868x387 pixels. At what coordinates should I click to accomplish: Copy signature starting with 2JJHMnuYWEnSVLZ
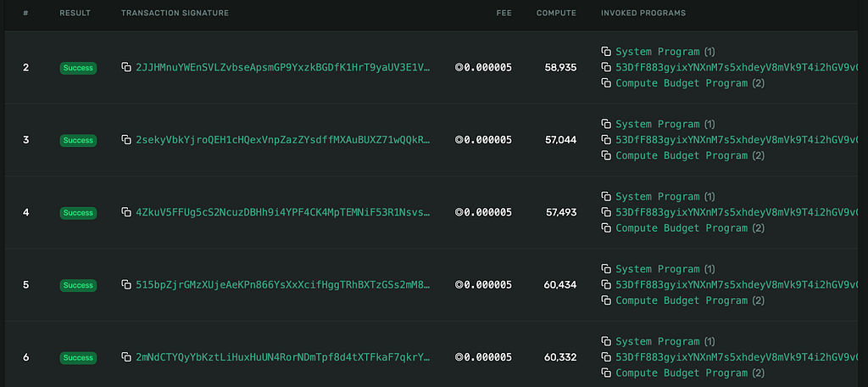click(126, 67)
